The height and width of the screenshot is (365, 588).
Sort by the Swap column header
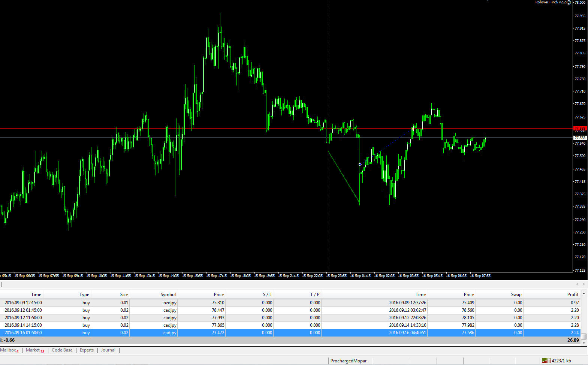point(499,295)
